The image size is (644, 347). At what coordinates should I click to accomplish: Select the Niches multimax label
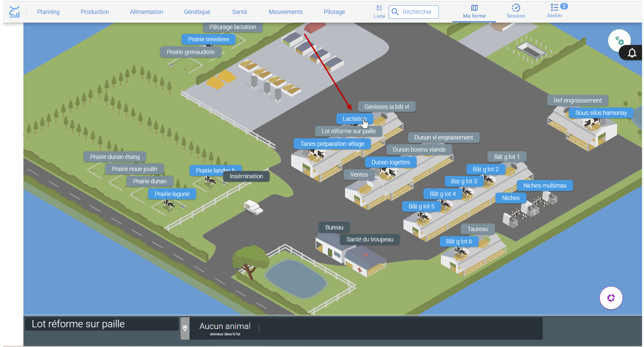(x=545, y=186)
